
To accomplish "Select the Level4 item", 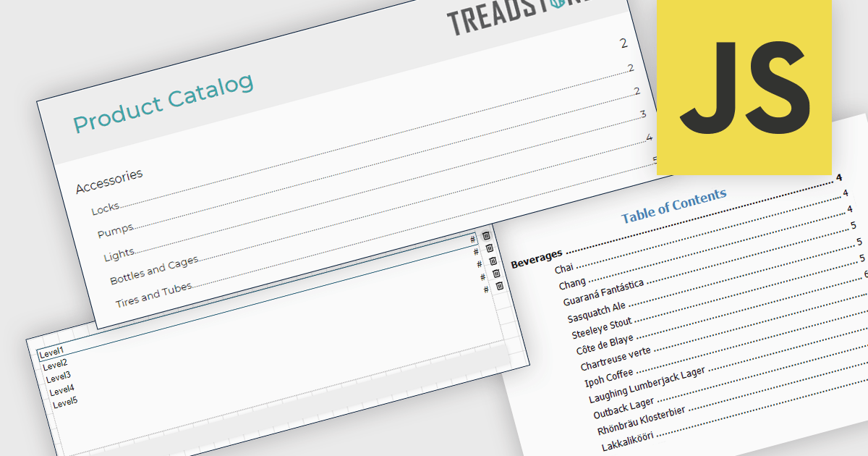I will point(61,390).
